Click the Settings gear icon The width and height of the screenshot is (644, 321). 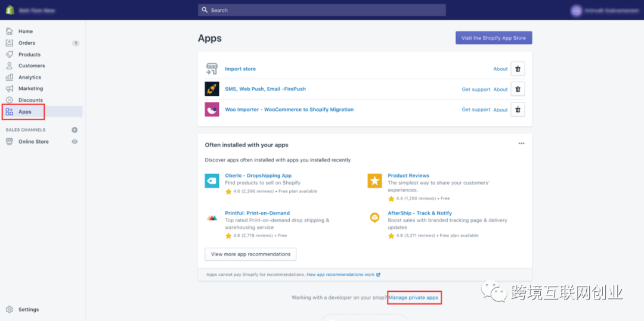tap(10, 310)
